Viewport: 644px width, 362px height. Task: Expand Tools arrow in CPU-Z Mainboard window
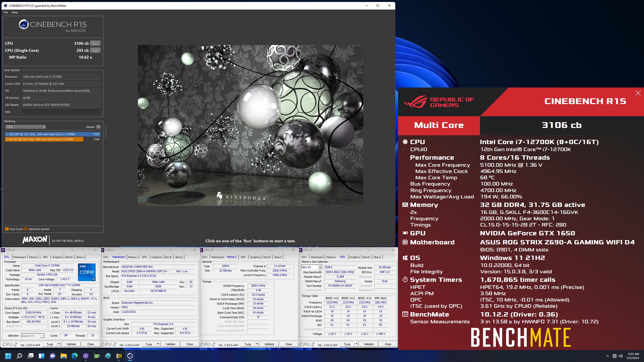tap(158, 344)
